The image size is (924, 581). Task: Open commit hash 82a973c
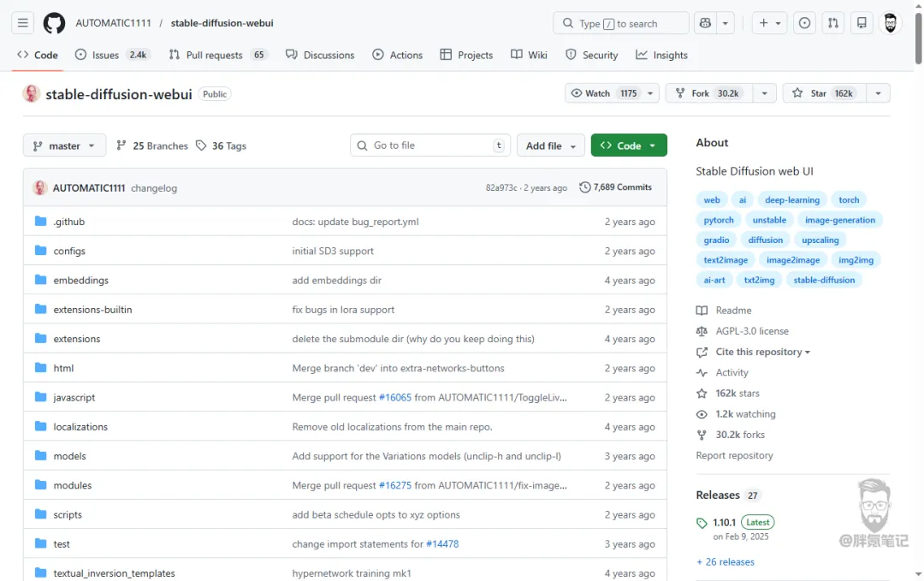pos(500,188)
